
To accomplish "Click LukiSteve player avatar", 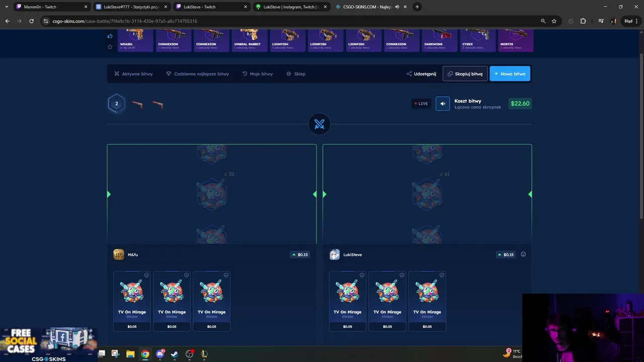I will coord(335,254).
